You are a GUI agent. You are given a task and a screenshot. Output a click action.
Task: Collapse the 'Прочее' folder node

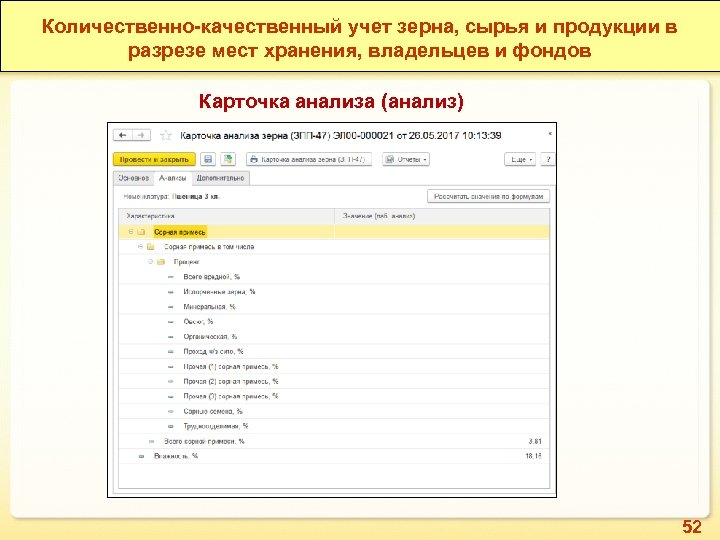click(150, 262)
